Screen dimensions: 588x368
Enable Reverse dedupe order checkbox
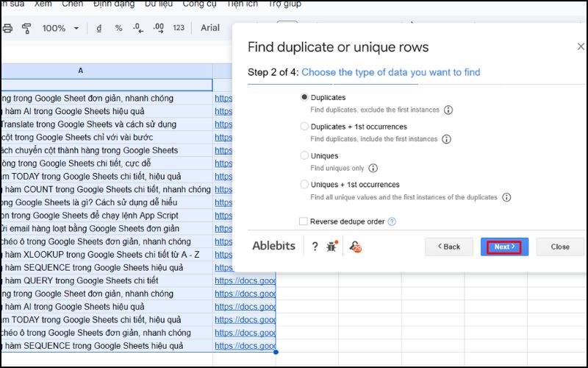coord(304,222)
